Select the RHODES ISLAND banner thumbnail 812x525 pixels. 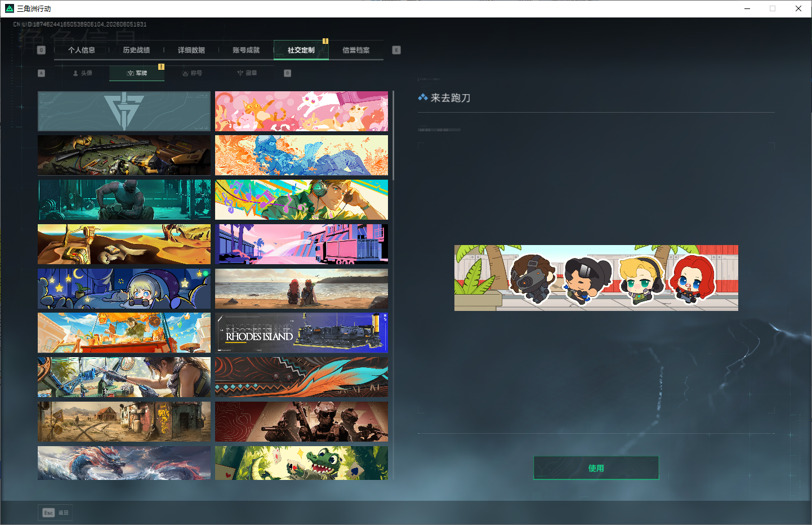click(301, 333)
